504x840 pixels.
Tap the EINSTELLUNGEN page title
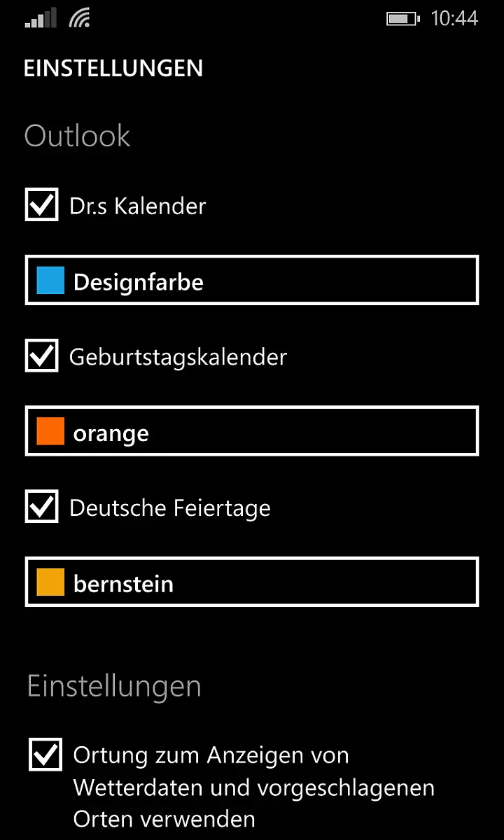pos(113,68)
